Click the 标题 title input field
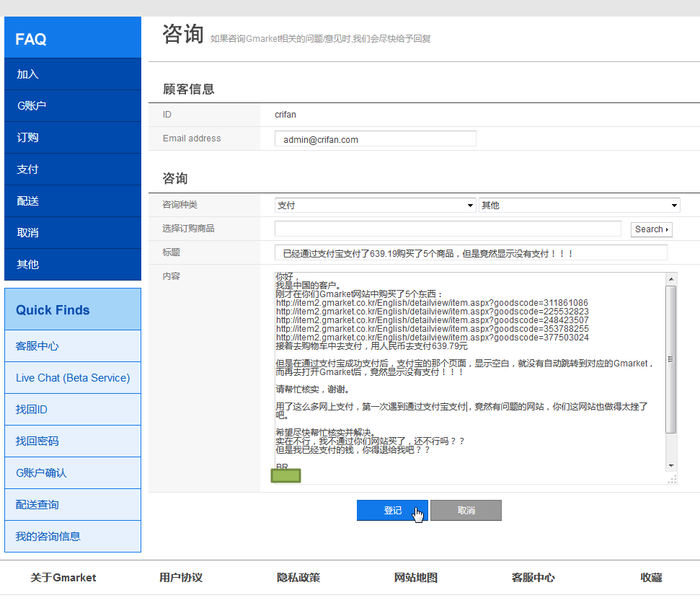Screen dimensions: 700x603 (x=471, y=252)
